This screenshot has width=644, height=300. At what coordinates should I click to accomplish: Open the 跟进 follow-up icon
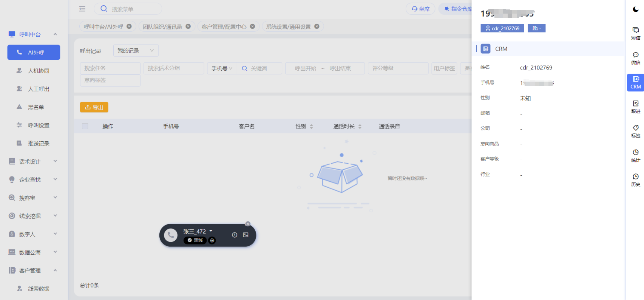635,107
